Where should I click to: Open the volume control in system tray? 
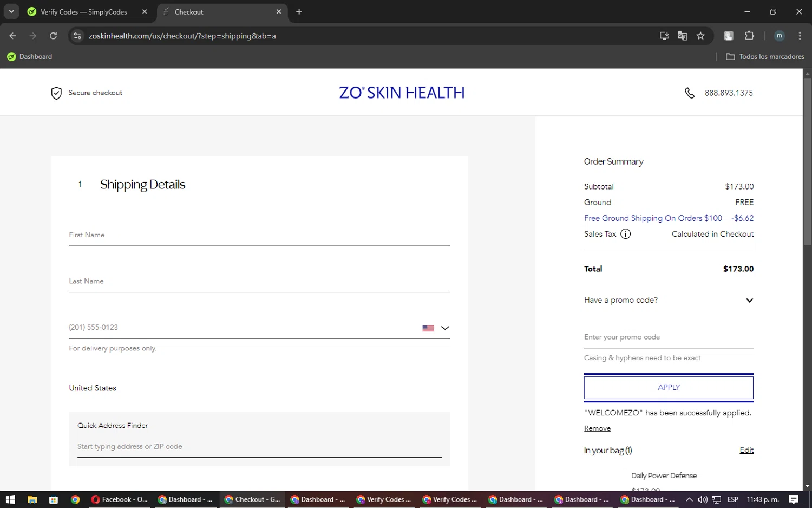click(703, 499)
